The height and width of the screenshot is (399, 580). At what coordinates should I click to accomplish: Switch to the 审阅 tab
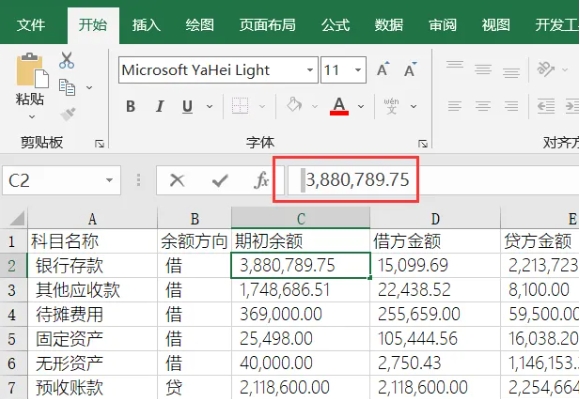(442, 25)
